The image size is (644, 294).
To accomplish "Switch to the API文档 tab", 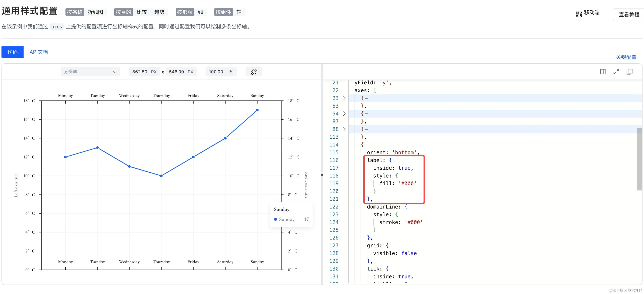I will [x=39, y=52].
